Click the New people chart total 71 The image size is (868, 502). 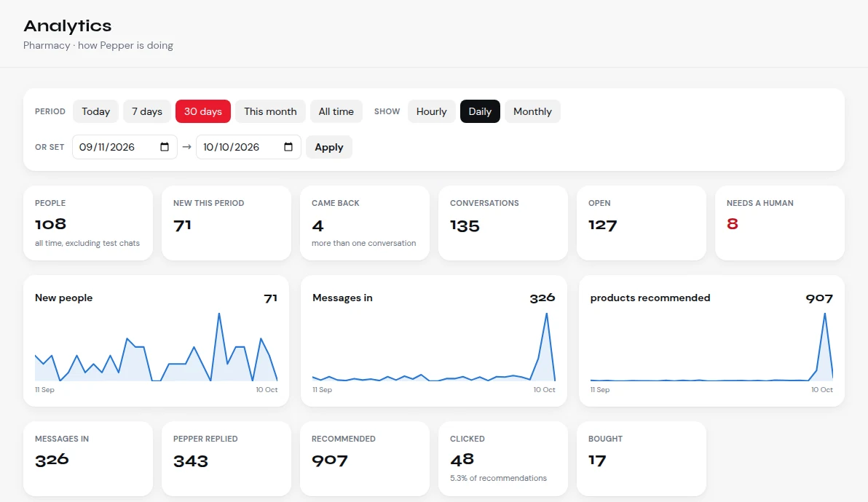tap(271, 298)
